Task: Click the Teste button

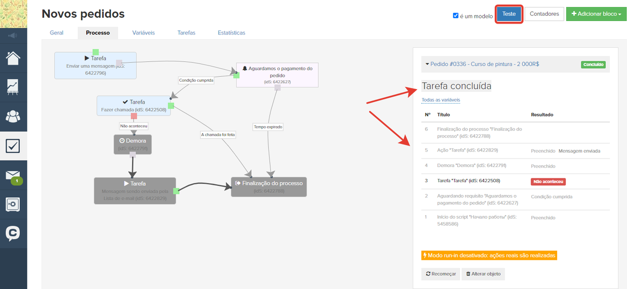Action: pyautogui.click(x=509, y=14)
